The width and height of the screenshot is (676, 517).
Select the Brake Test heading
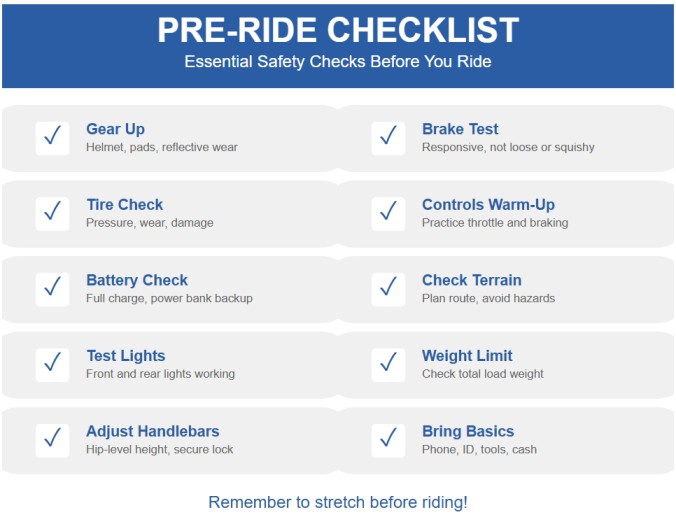click(460, 129)
